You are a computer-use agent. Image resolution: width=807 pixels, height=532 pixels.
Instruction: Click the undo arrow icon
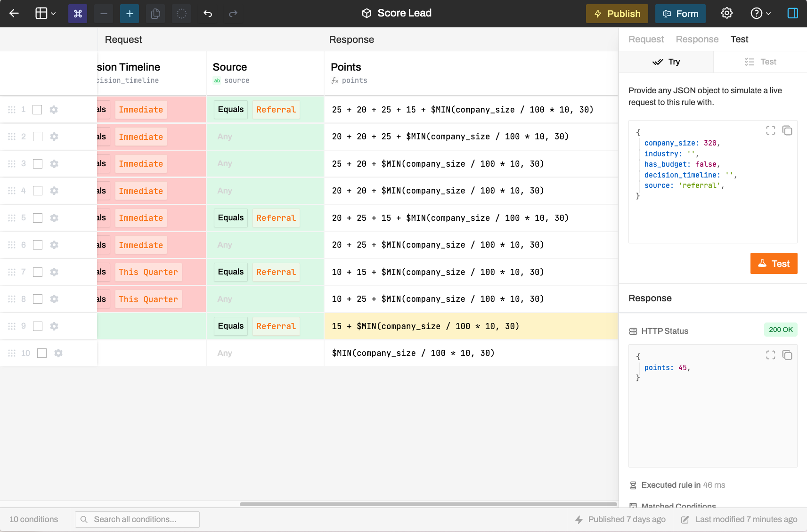coord(208,14)
